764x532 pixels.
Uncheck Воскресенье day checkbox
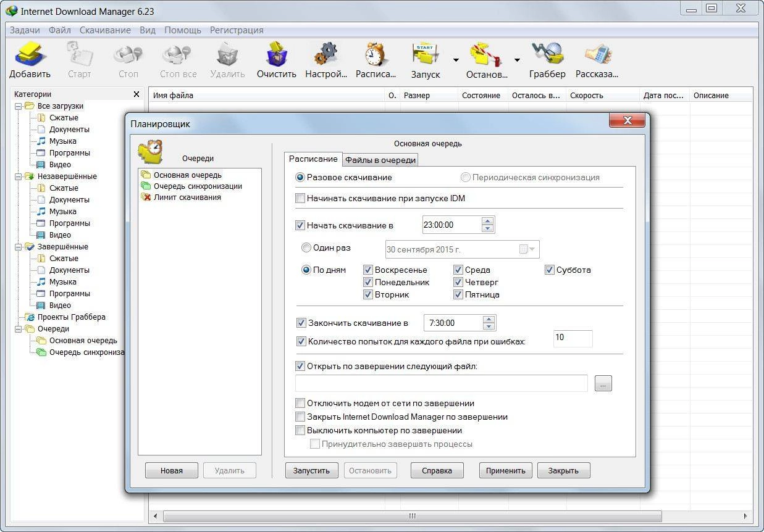click(368, 270)
